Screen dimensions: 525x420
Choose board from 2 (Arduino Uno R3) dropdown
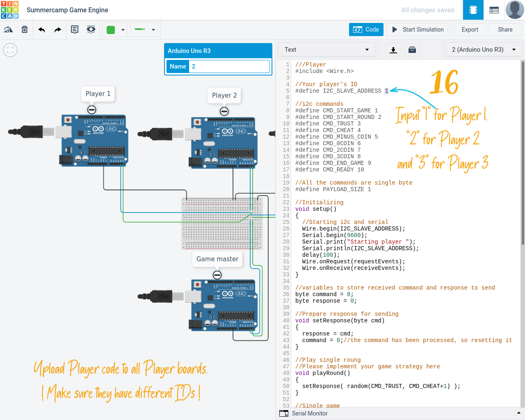[484, 50]
